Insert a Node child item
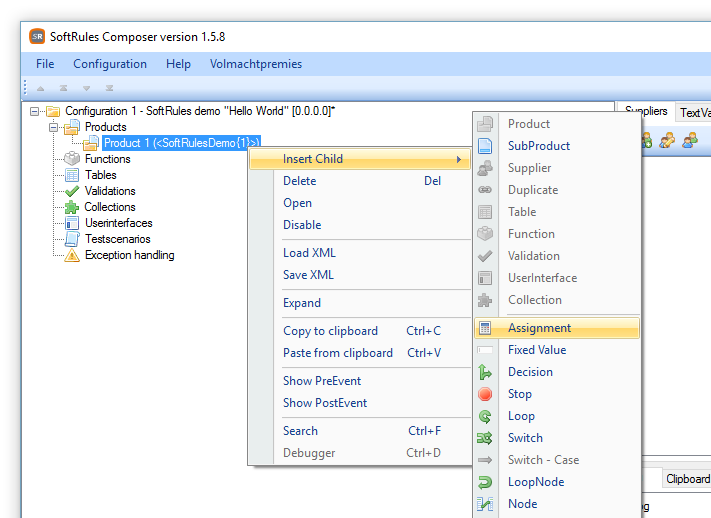 tap(557, 504)
